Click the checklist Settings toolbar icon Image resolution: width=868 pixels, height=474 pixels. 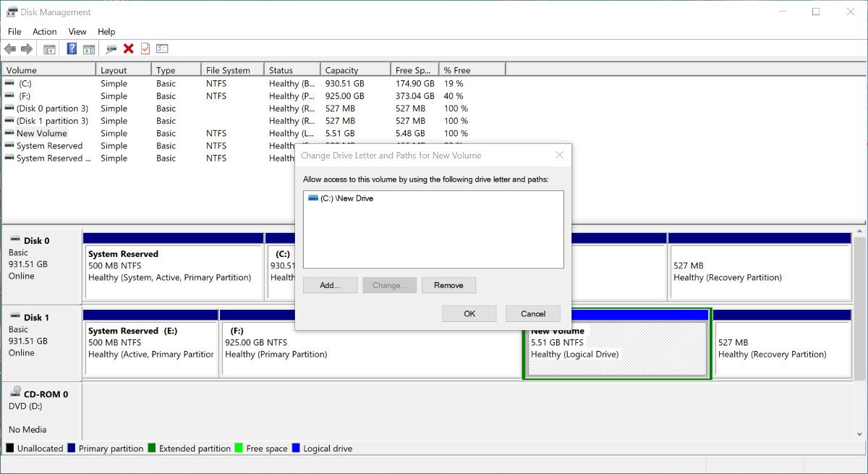click(x=162, y=49)
